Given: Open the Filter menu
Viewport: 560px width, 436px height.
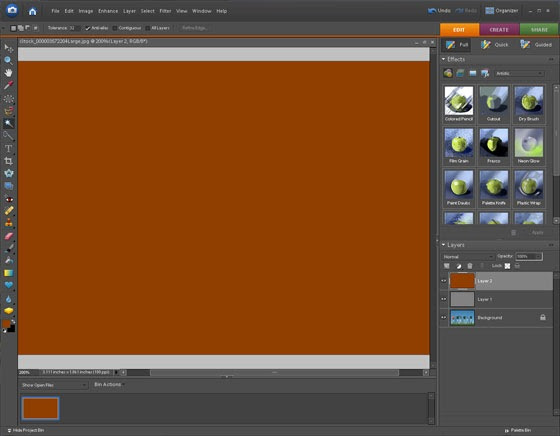Looking at the screenshot, I should tap(165, 11).
